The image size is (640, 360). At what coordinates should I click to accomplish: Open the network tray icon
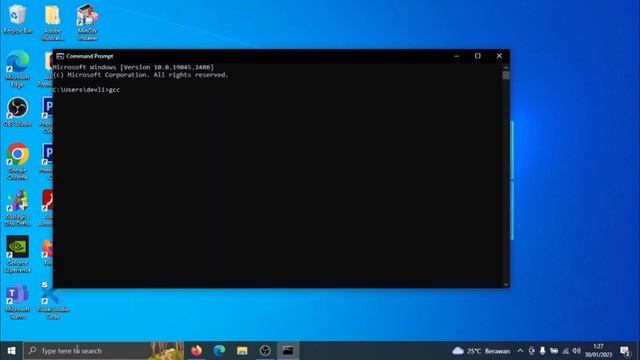[x=565, y=351]
